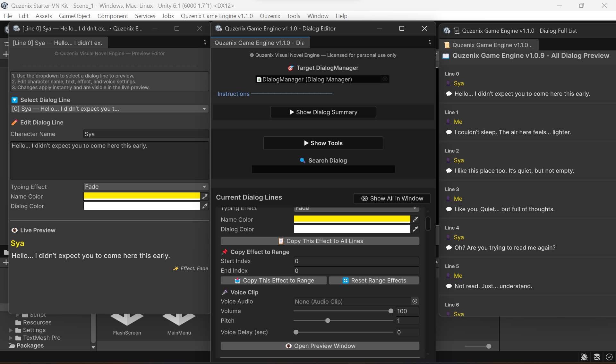Open the Quzenix Game Engine v1.1.0 menu
Viewport: 616px width, 364px height.
217,16
